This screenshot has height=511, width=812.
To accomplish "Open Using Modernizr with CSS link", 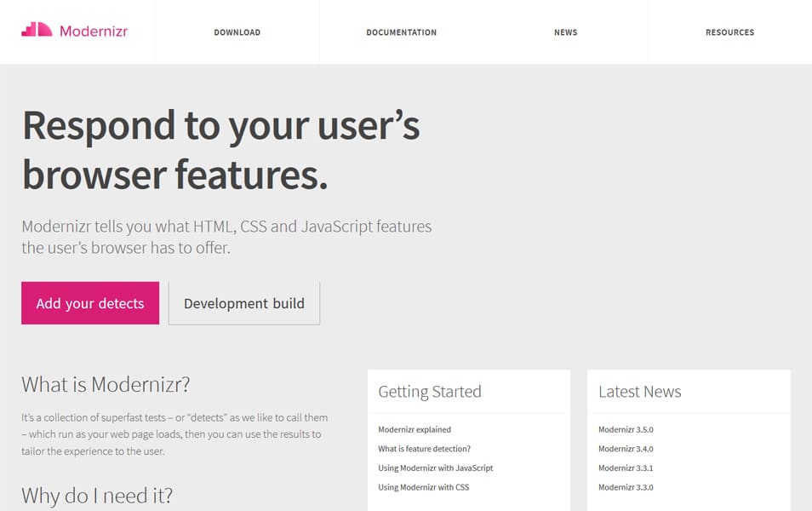I will 423,487.
